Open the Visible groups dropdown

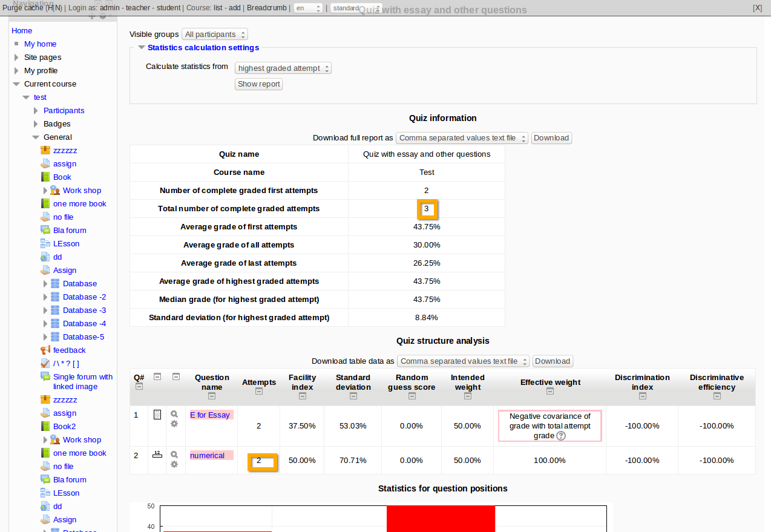tap(215, 34)
